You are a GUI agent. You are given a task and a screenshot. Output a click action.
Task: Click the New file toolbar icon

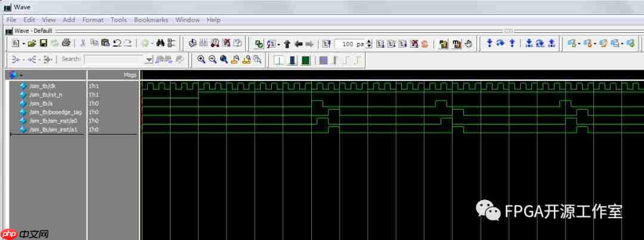(15, 43)
